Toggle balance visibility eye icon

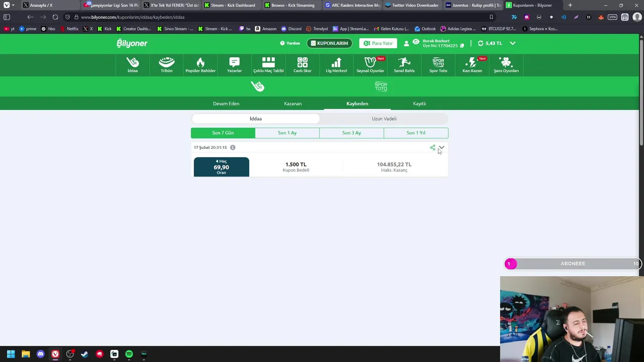click(x=416, y=41)
